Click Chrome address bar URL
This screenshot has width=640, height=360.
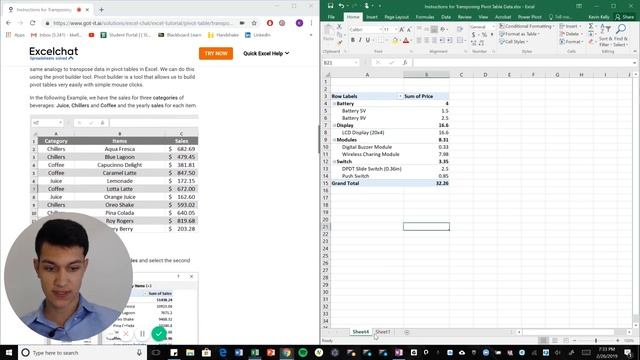[x=143, y=23]
